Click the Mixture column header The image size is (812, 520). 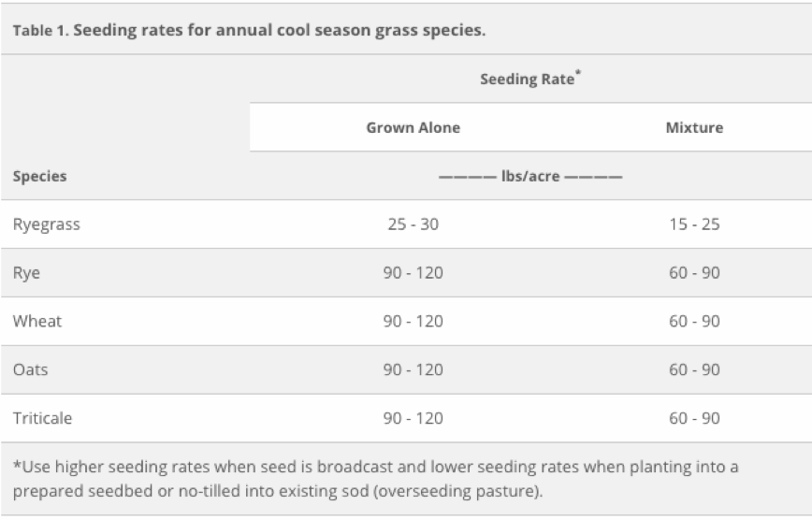coord(694,127)
